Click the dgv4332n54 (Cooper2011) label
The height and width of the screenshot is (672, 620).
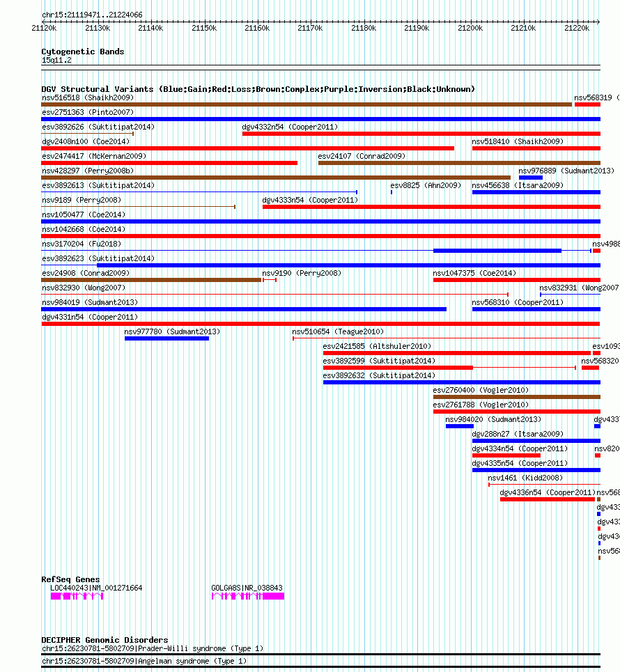(290, 127)
